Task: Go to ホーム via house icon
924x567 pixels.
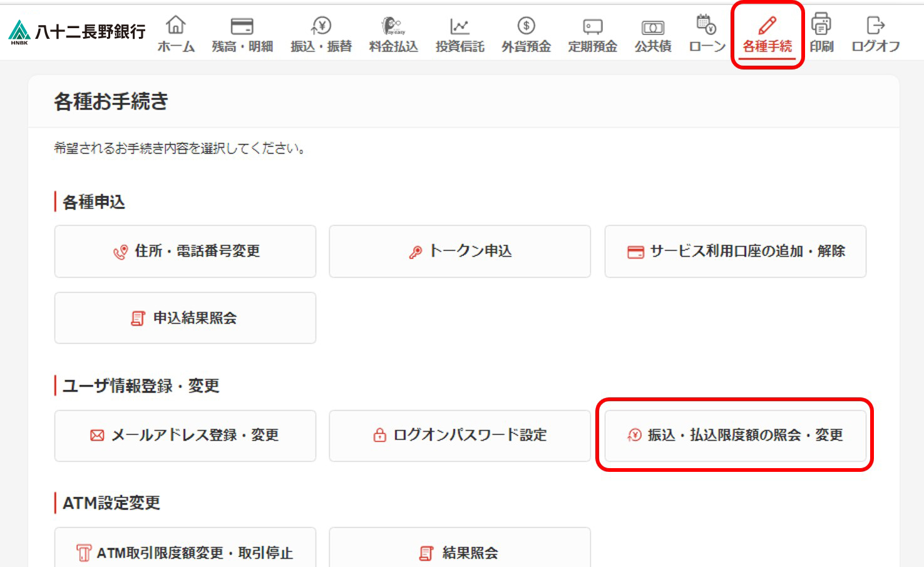Action: pos(176,26)
